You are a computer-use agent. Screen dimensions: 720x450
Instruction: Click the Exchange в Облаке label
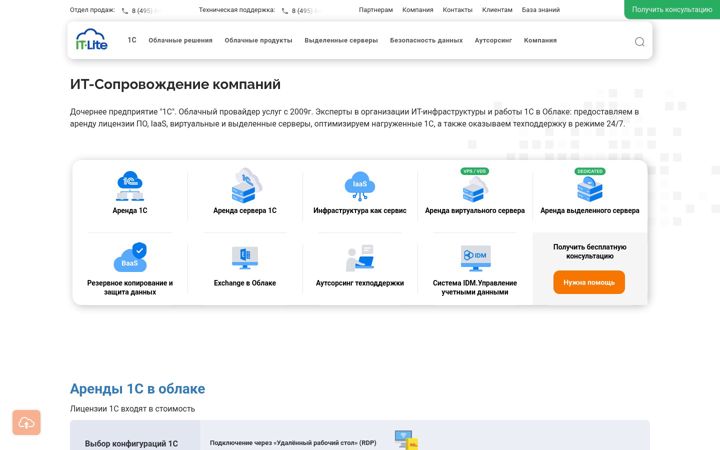[245, 283]
